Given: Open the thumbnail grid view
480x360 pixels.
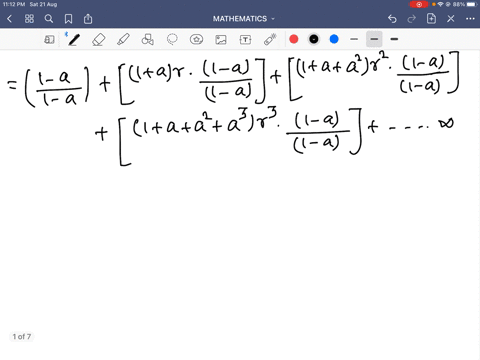Looking at the screenshot, I should click(x=29, y=19).
